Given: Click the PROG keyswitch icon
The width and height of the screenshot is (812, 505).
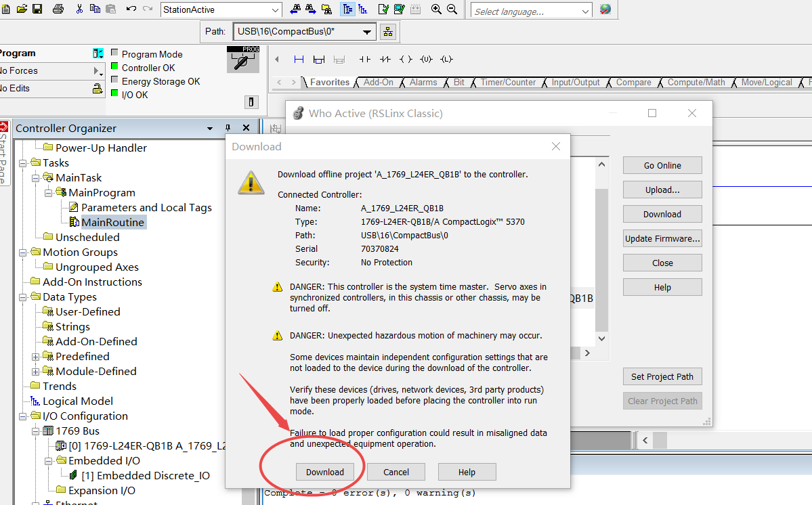Looking at the screenshot, I should point(243,59).
